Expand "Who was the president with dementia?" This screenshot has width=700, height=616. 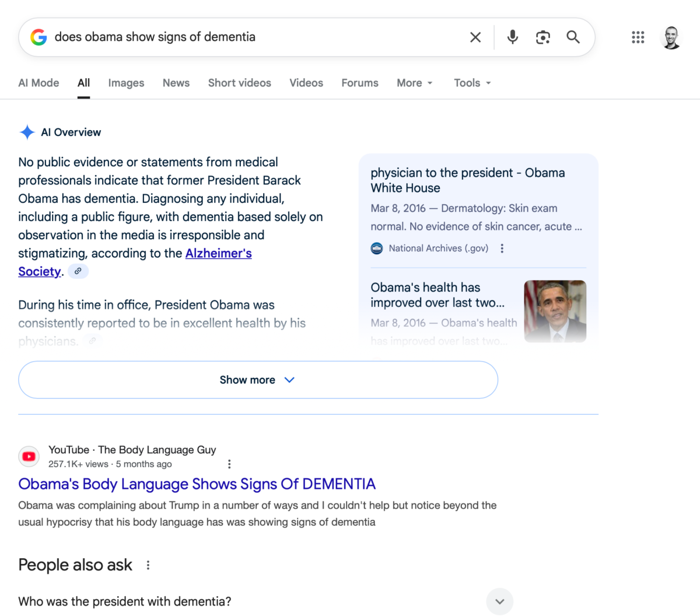(x=499, y=601)
